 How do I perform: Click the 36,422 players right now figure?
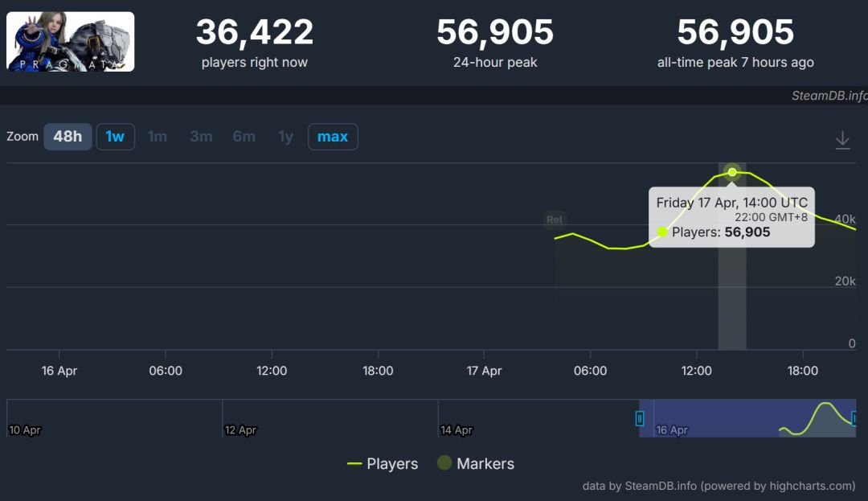(x=255, y=31)
